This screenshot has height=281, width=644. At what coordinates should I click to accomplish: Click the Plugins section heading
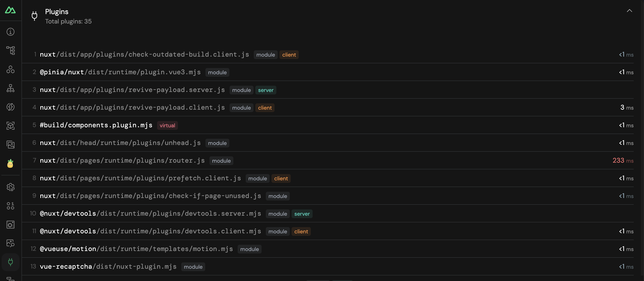[x=57, y=11]
